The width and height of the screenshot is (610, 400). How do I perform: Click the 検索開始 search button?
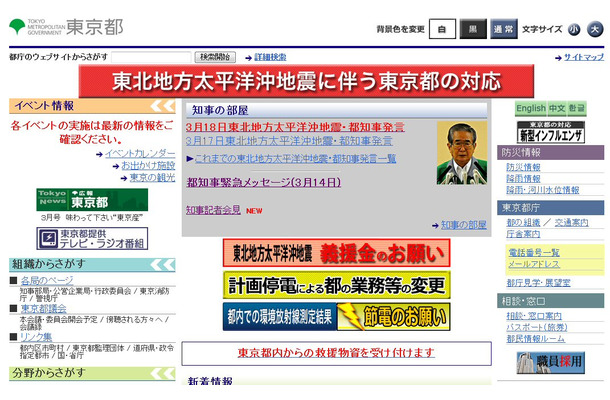[215, 57]
